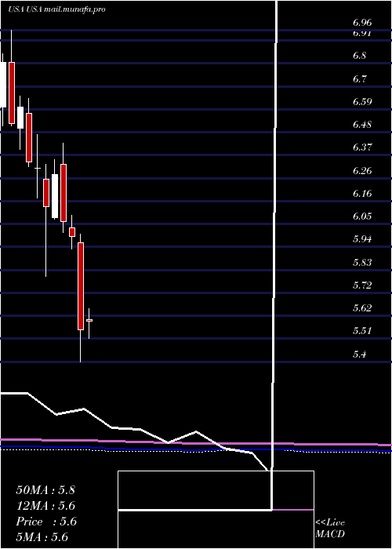The width and height of the screenshot is (392, 549).
Task: Click the 5.51 price axis label
Action: [x=362, y=331]
